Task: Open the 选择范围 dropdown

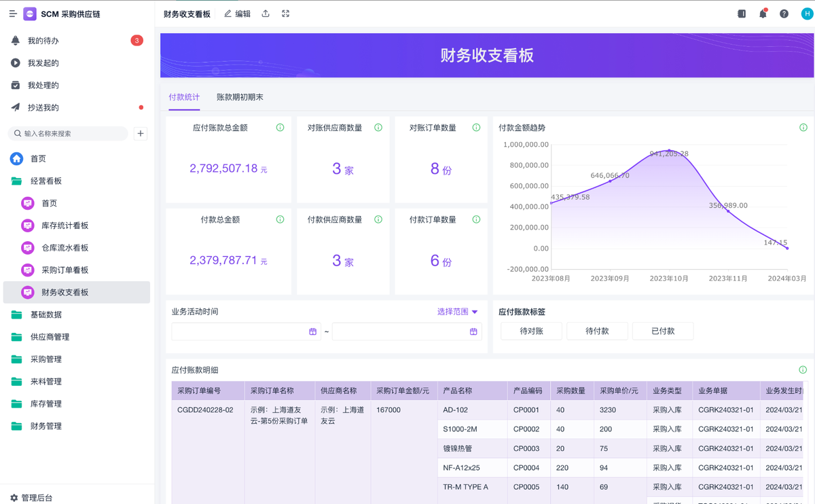Action: (x=457, y=312)
